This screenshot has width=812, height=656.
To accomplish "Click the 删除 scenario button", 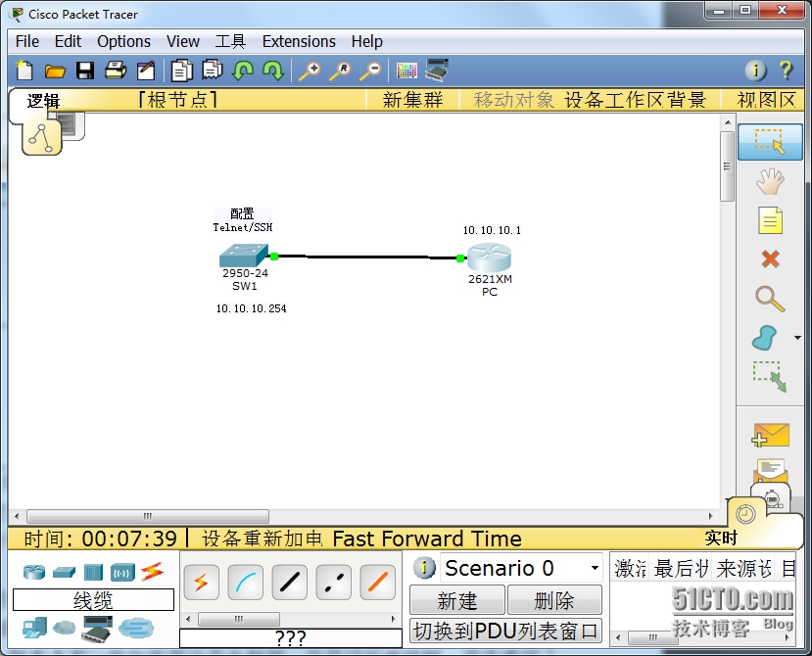I will (554, 601).
